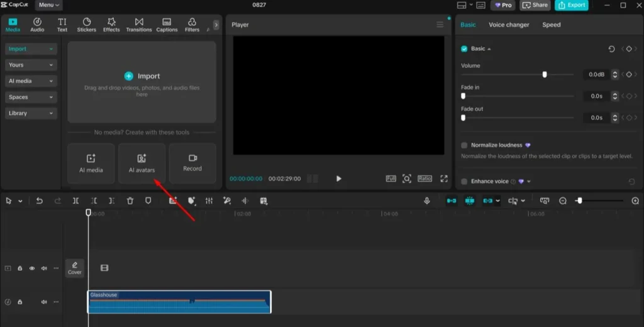This screenshot has height=327, width=644.
Task: Toggle auto snapping in timeline
Action: tap(469, 201)
